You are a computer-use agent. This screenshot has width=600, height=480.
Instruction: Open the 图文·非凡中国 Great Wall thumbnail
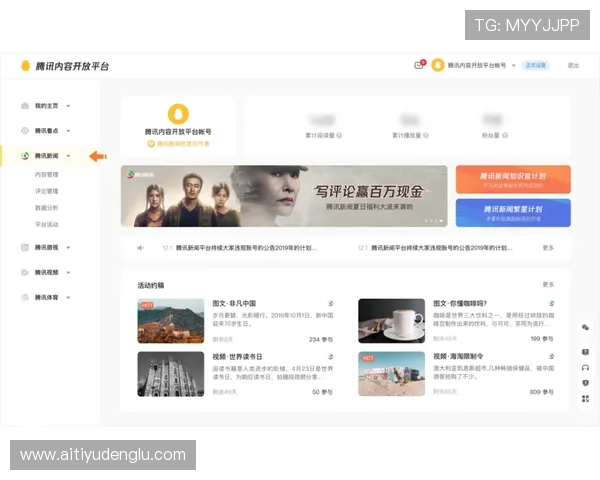(x=171, y=321)
